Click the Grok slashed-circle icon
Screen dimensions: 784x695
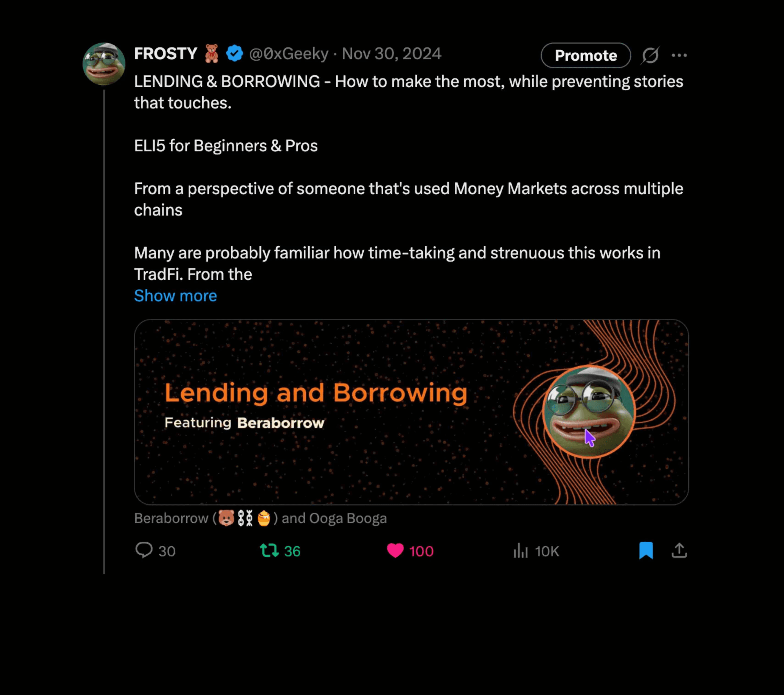[650, 55]
